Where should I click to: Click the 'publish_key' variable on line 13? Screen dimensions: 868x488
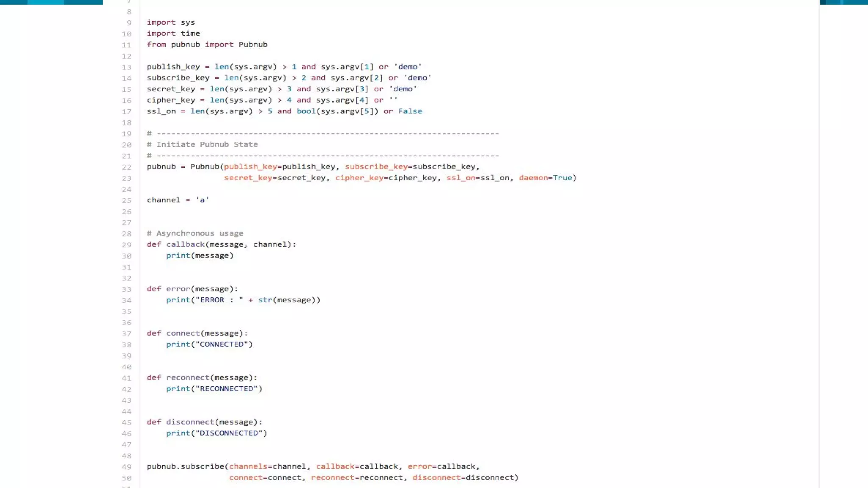point(173,67)
